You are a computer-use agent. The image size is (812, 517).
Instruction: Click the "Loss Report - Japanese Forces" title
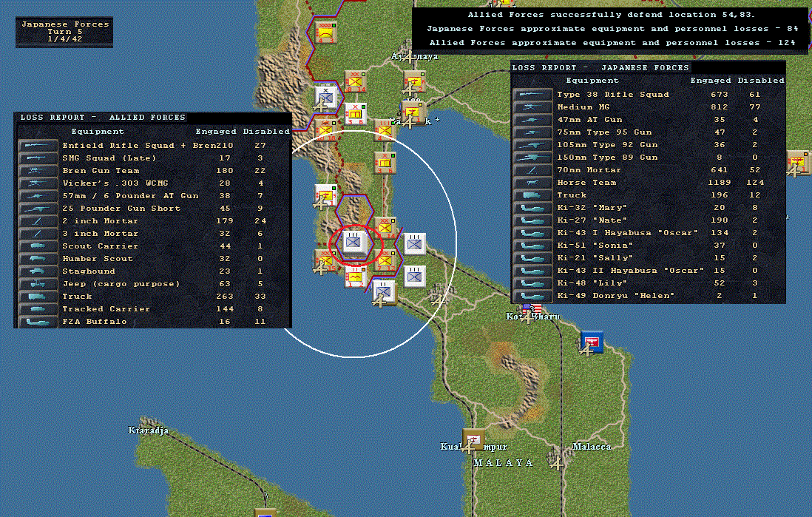coord(600,68)
